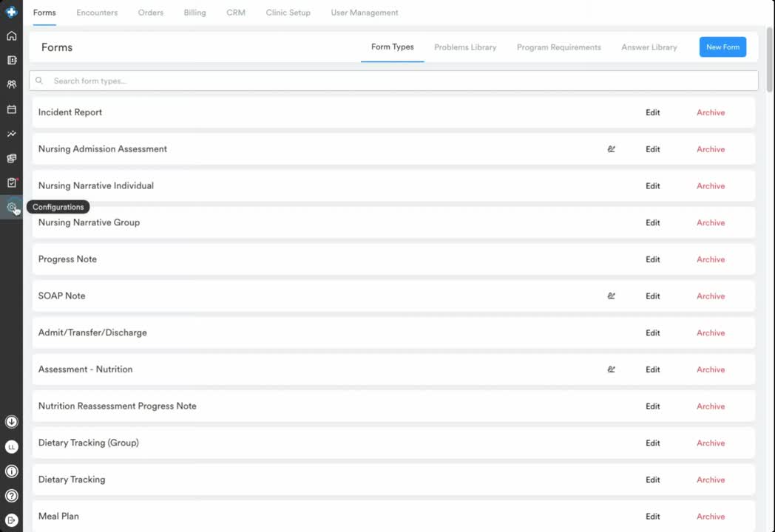775x532 pixels.
Task: Click the download arrow icon near the bottom
Action: coord(11,421)
